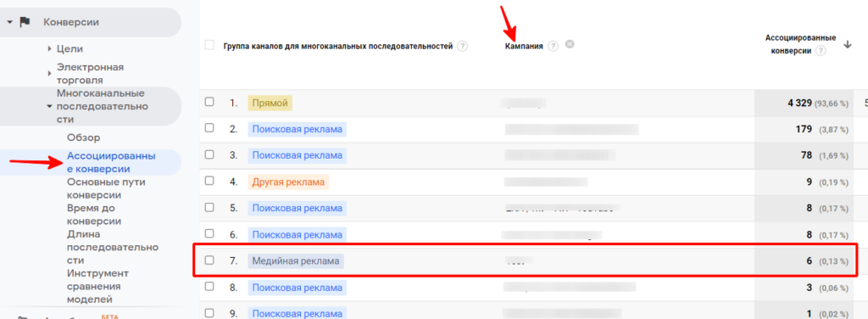Click the Медийная реклама channel label
868x319 pixels.
pyautogui.click(x=296, y=260)
